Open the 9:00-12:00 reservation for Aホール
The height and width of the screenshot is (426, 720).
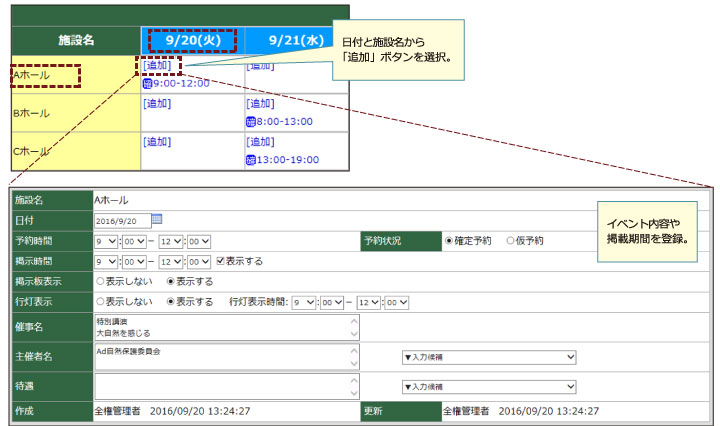click(x=181, y=83)
